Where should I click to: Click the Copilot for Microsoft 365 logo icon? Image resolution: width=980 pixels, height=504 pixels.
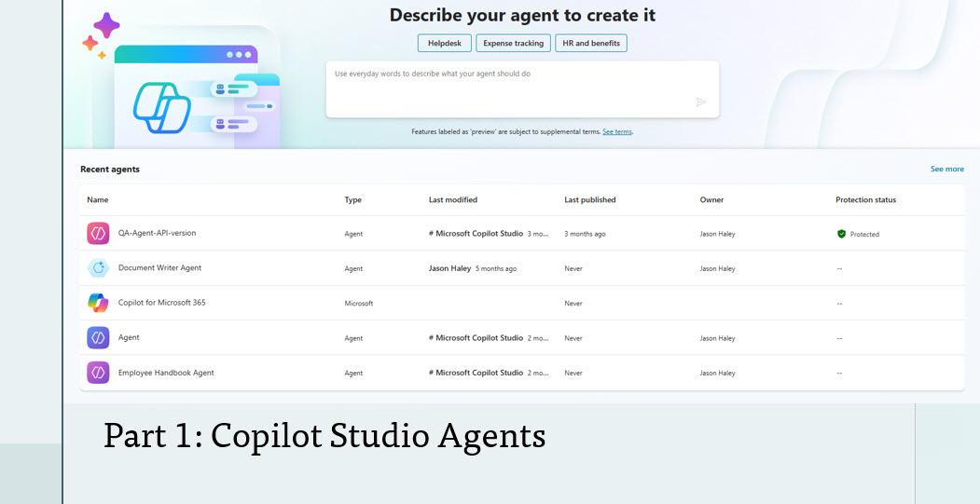(x=98, y=303)
